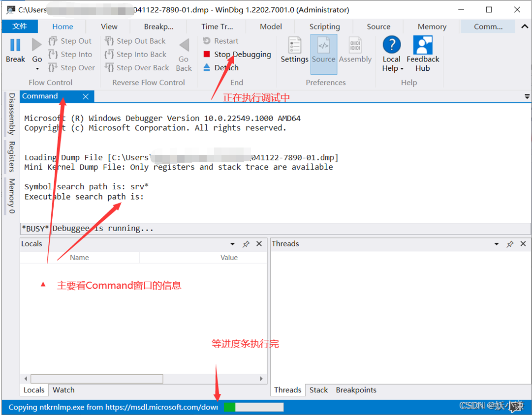Minimize the WinDbg window
Image resolution: width=532 pixels, height=415 pixels.
coord(461,9)
